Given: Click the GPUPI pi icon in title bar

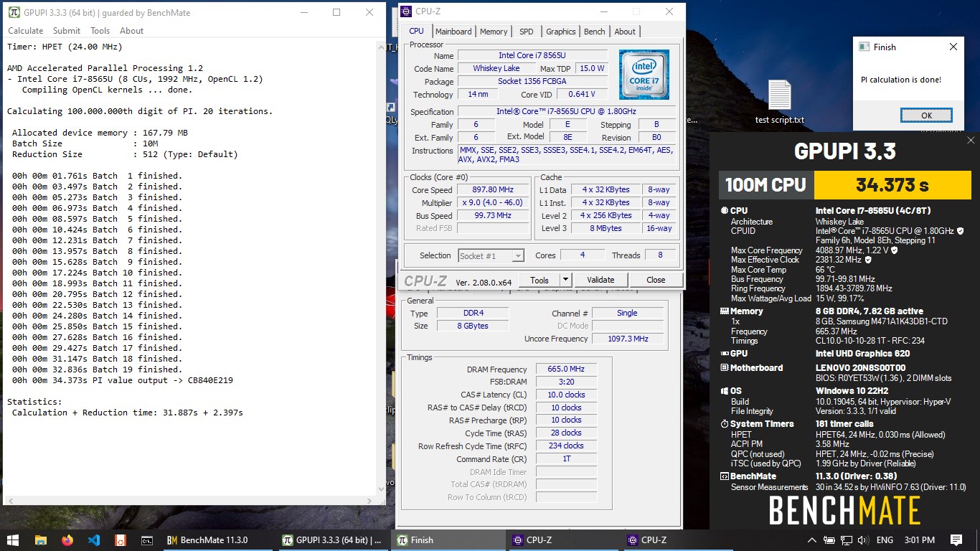Looking at the screenshot, I should [14, 12].
